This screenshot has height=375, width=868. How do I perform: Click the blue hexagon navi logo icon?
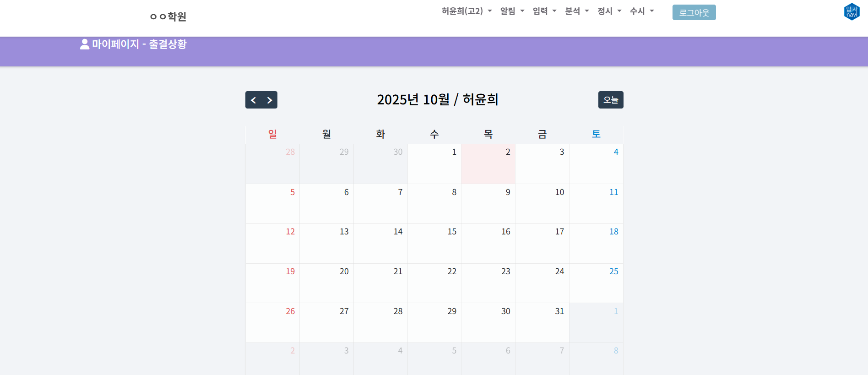(852, 12)
